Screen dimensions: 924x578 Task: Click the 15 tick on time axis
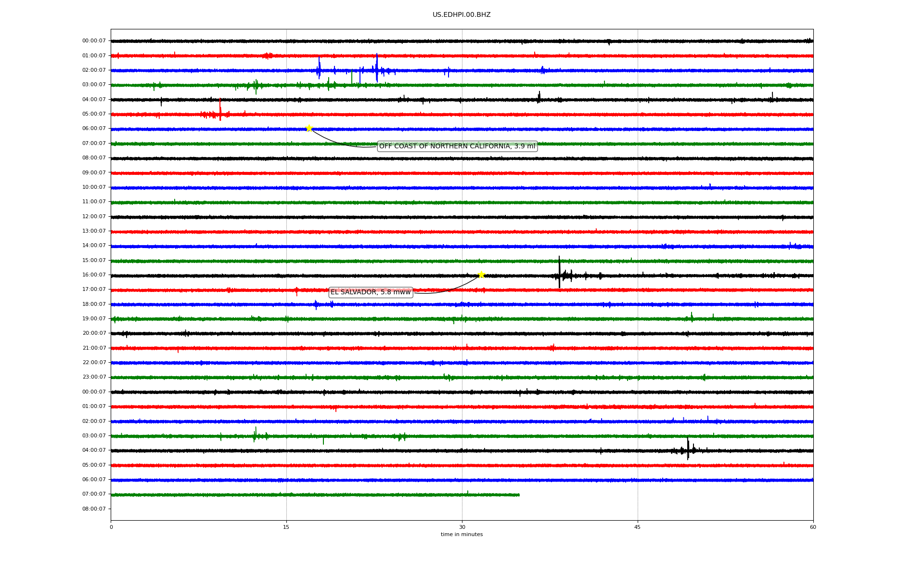click(x=286, y=527)
